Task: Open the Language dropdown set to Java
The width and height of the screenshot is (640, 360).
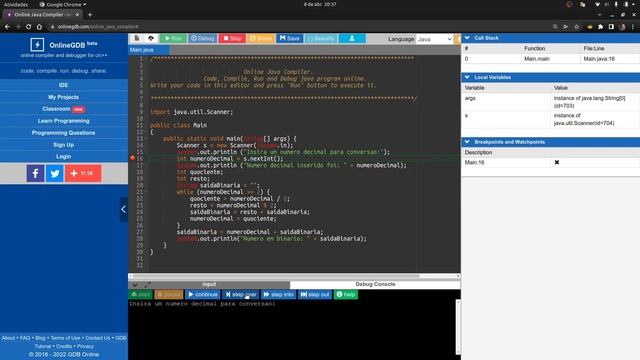Action: pyautogui.click(x=435, y=39)
